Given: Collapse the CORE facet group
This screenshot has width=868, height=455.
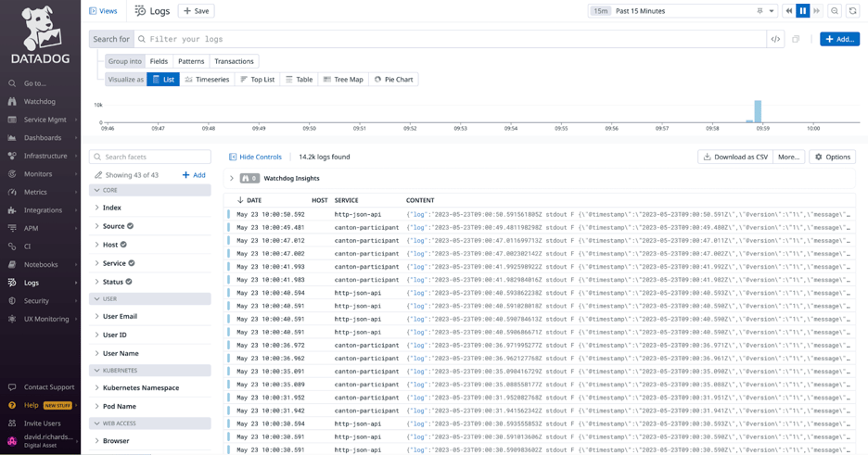Looking at the screenshot, I should click(150, 190).
